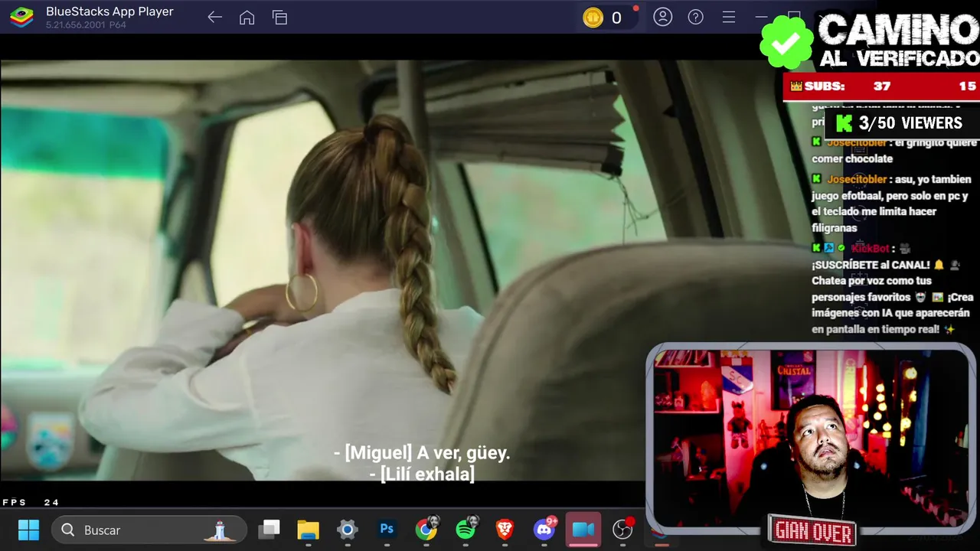
Task: Go back with BlueStacks back arrow
Action: [x=214, y=17]
